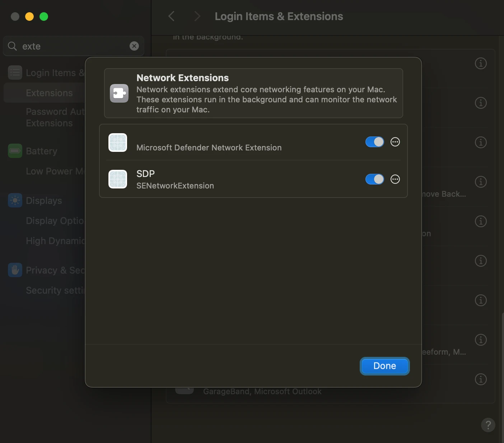The image size is (504, 443).
Task: Click the Network Extensions puzzle icon
Action: [119, 93]
